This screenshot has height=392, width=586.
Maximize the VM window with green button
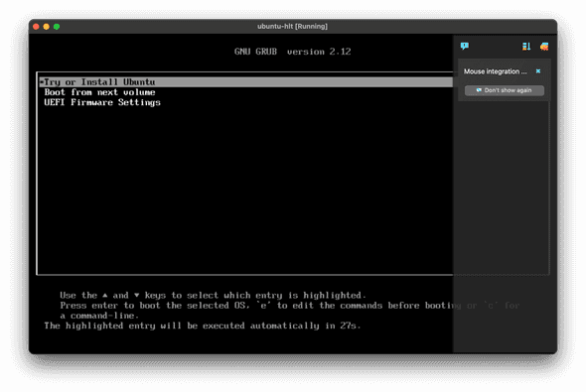click(57, 27)
